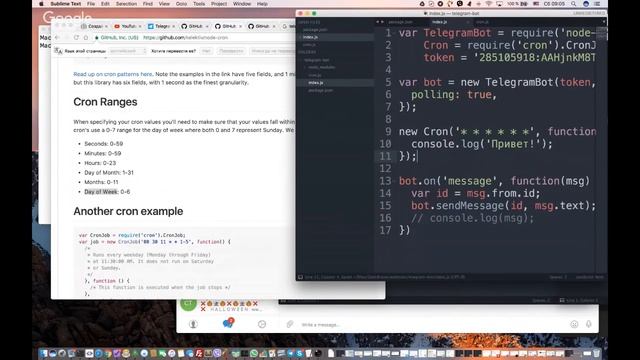The width and height of the screenshot is (640, 360).
Task: Open 'Read up on cron patterns here' link
Action: [x=113, y=74]
